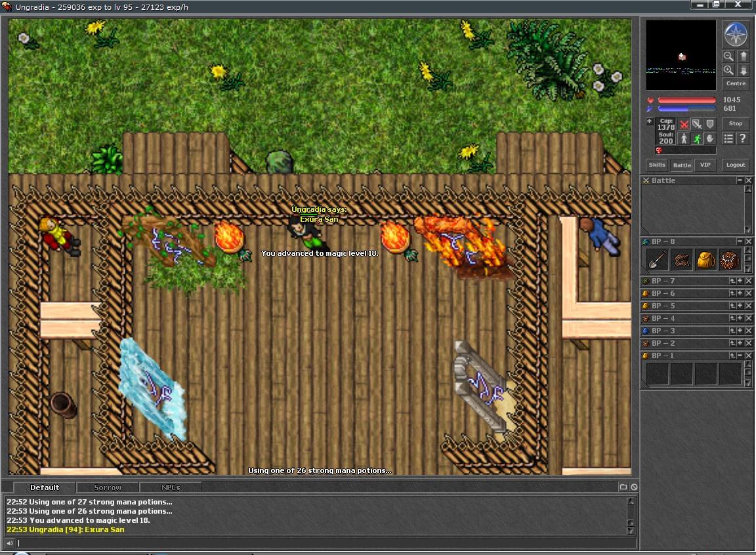Screen dimensions: 756x555
Task: Click the ignore list icon beside chat tabs
Action: click(x=634, y=487)
